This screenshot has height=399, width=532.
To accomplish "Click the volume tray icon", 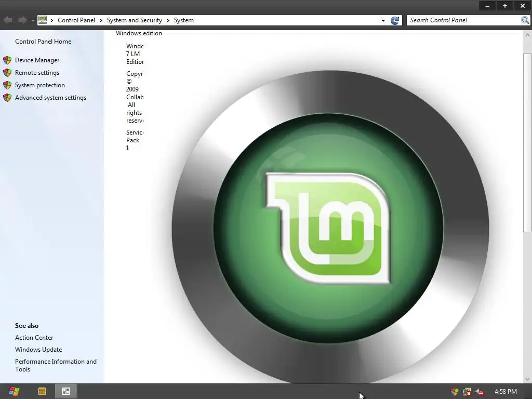I will [x=480, y=392].
